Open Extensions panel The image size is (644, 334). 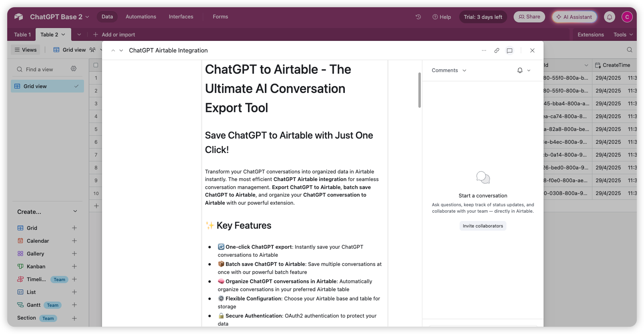pyautogui.click(x=590, y=34)
